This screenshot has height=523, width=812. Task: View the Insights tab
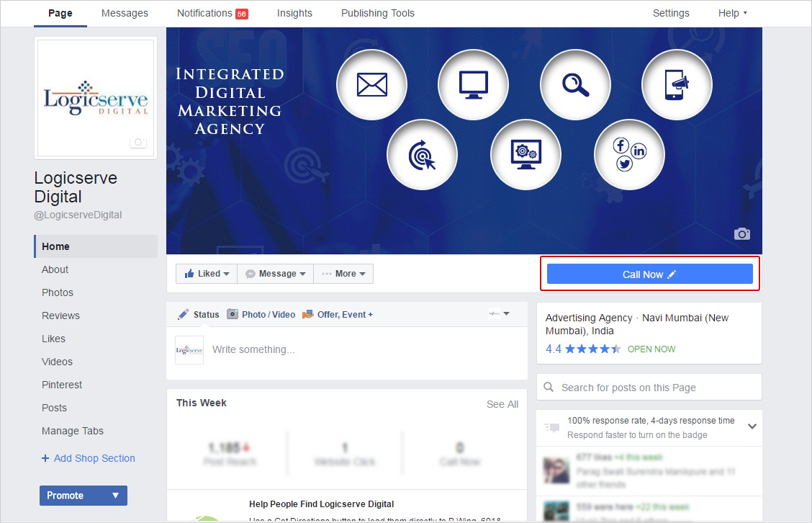click(x=294, y=13)
